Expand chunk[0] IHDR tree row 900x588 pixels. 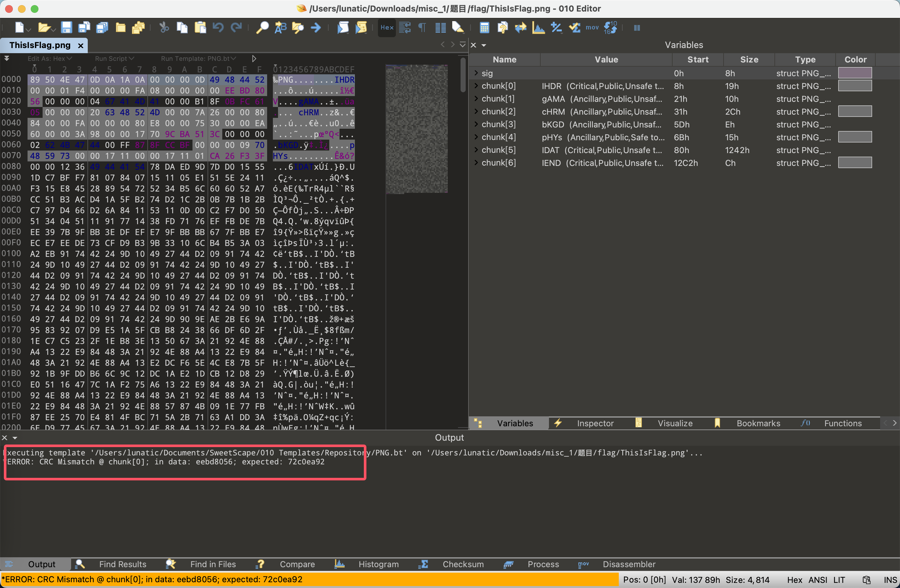pyautogui.click(x=477, y=86)
